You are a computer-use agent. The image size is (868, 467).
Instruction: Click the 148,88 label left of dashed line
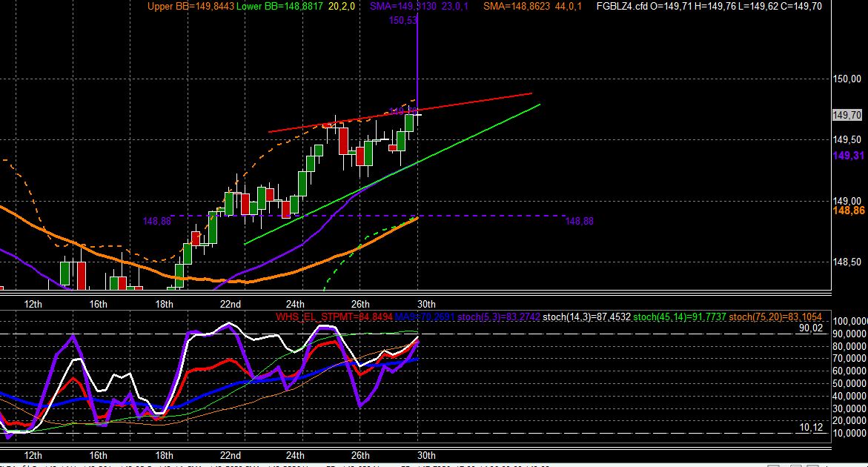156,222
